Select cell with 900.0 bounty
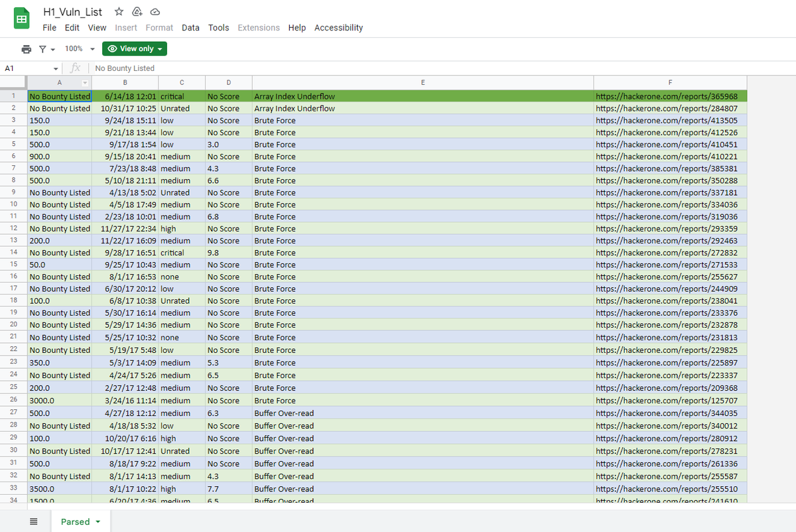This screenshot has height=532, width=796. (x=59, y=157)
